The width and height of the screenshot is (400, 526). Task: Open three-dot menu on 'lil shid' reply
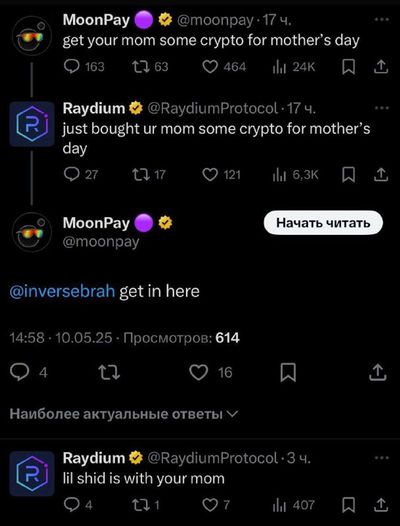click(381, 458)
